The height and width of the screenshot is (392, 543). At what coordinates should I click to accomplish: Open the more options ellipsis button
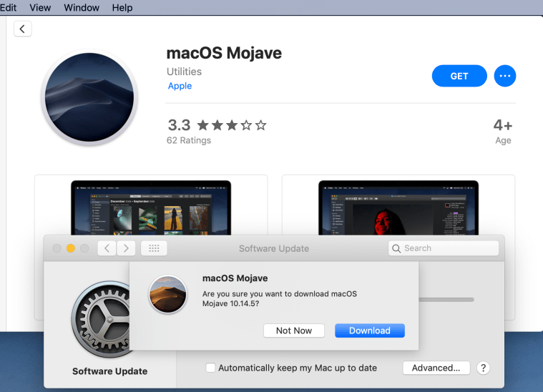[x=505, y=76]
